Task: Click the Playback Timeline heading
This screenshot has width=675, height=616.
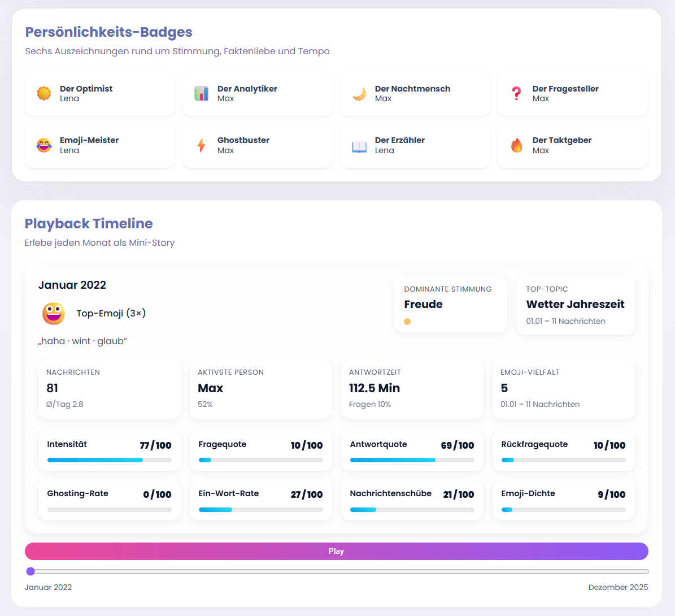Action: [x=89, y=224]
